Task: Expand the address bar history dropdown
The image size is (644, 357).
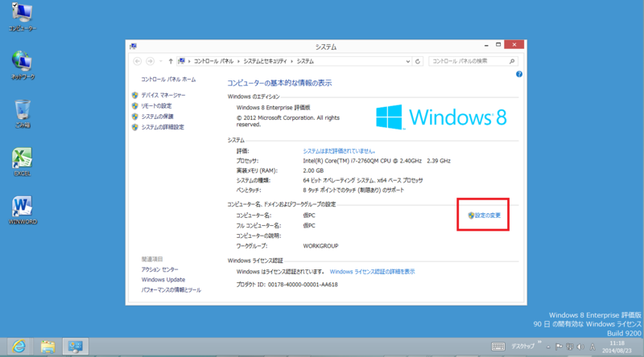Action: tap(408, 61)
